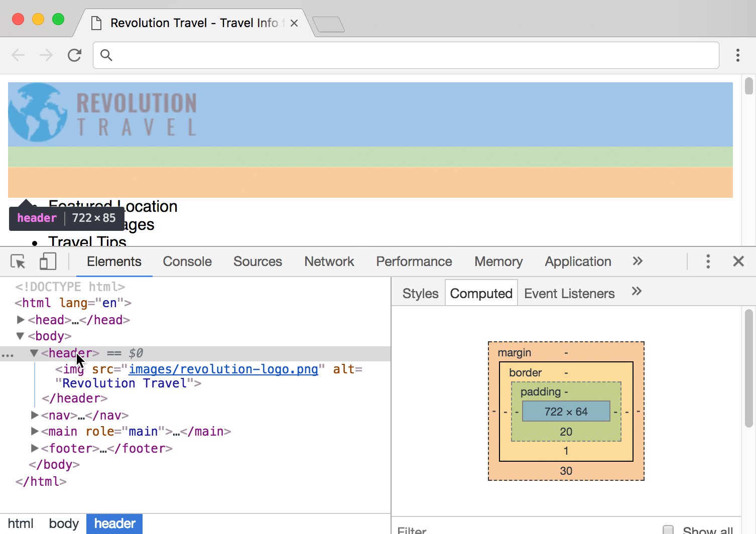Open the revolution-logo.png image link

223,369
